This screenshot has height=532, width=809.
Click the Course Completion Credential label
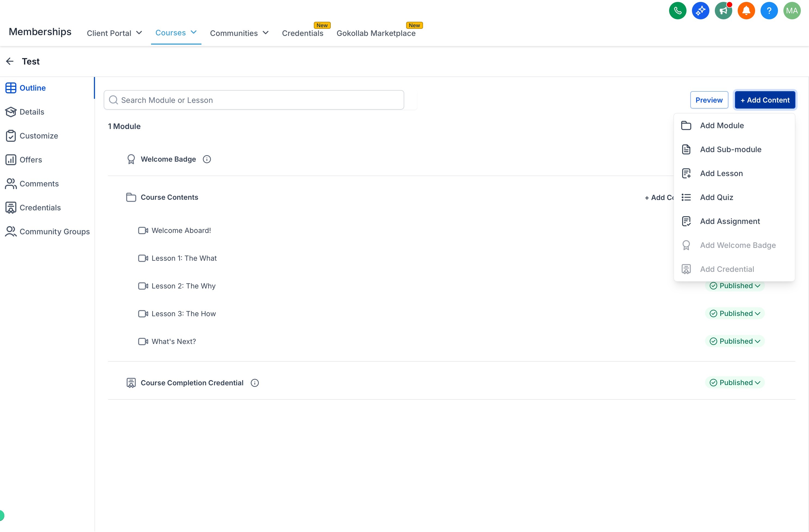point(192,383)
